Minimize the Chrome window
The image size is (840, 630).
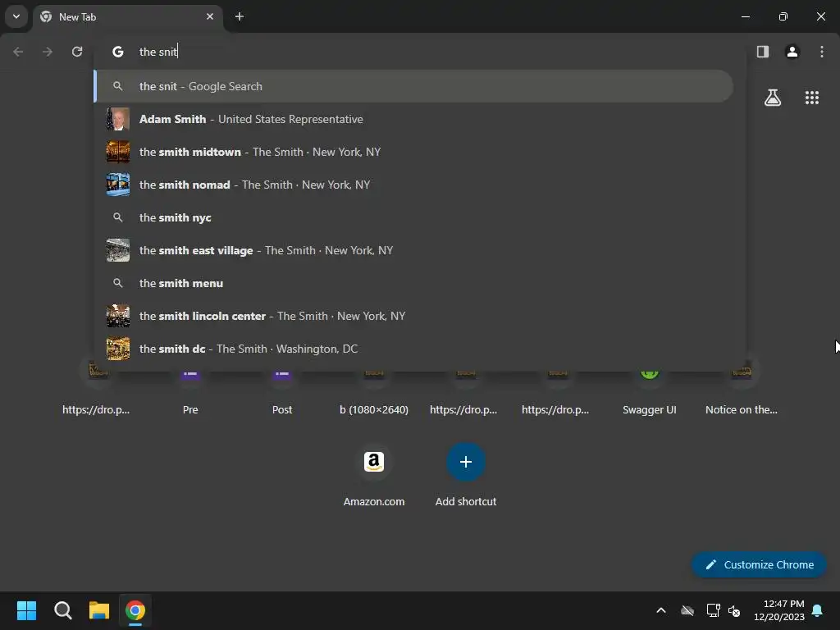(745, 16)
